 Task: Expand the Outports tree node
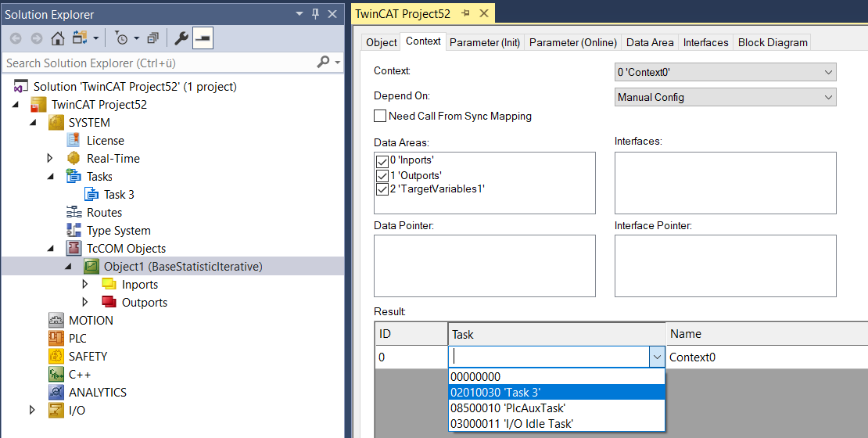click(x=85, y=303)
